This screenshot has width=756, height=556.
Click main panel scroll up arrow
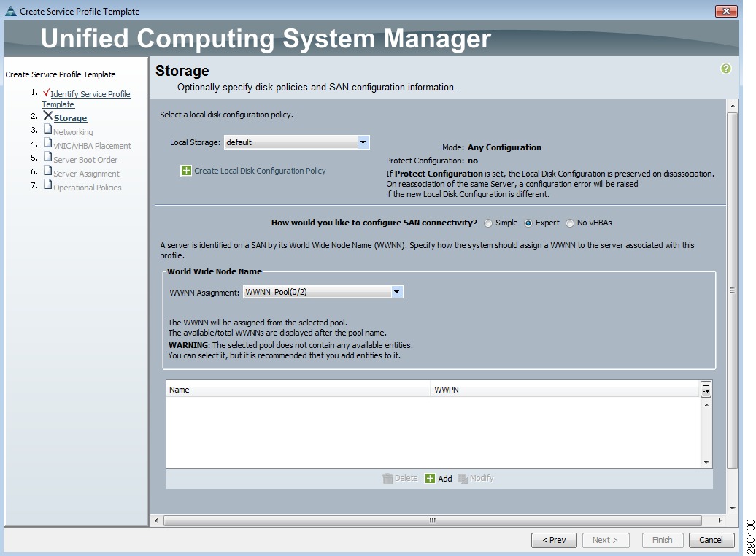coord(733,106)
